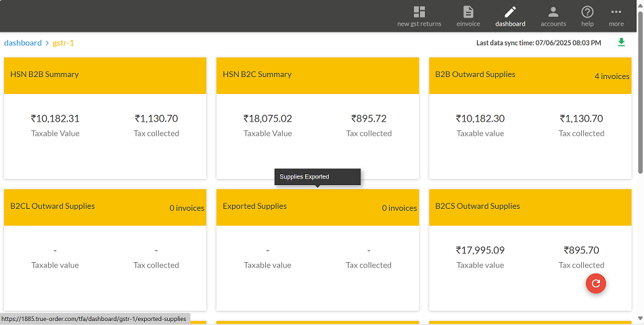Open B2CL Outward Supplies card
This screenshot has height=325, width=644.
click(x=53, y=206)
